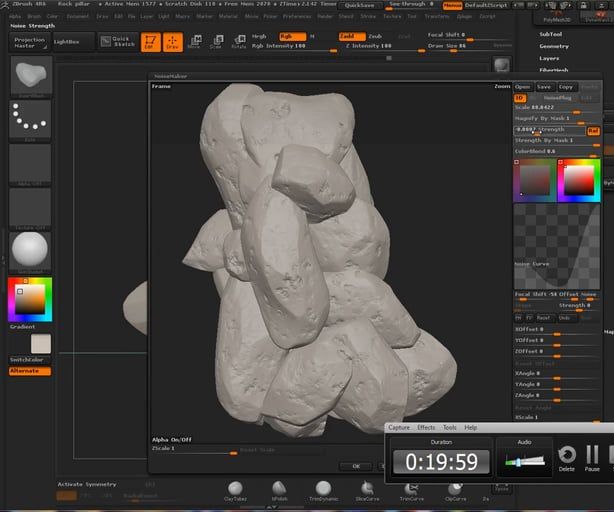Click the Menus toggle button
The image size is (614, 512).
(452, 5)
